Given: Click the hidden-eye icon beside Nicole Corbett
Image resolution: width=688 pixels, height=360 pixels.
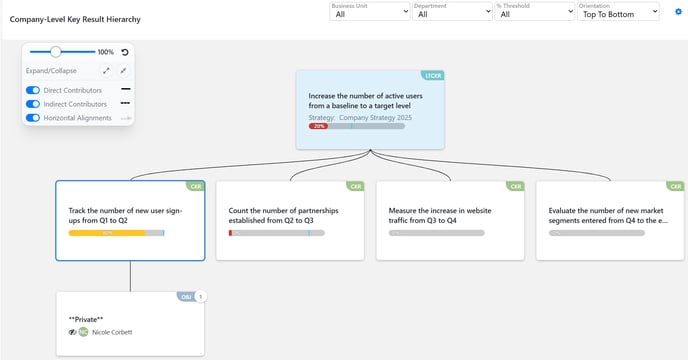Looking at the screenshot, I should point(72,332).
